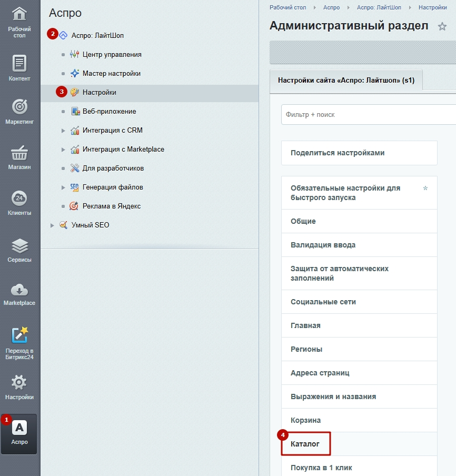Screen dimensions: 456x476
Task: Open Защита от автоматических заполнений
Action: pos(359,273)
